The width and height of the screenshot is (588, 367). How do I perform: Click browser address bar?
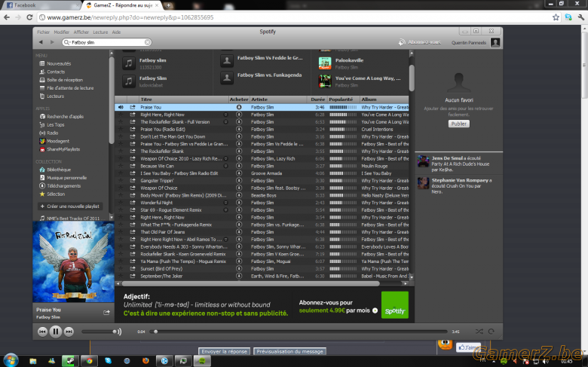click(294, 17)
